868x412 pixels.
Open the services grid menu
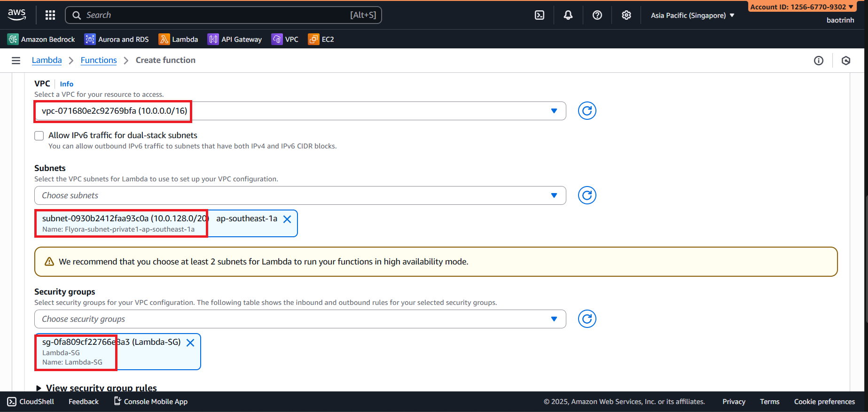pos(50,15)
